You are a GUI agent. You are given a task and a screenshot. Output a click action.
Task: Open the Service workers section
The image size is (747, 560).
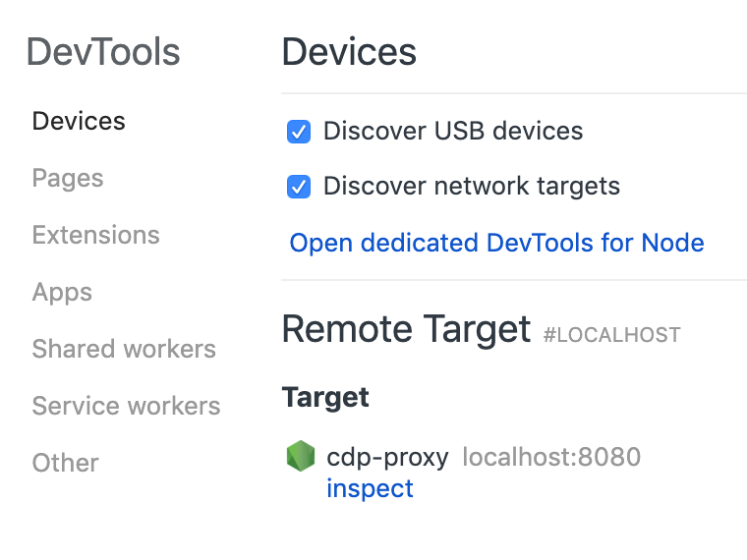pyautogui.click(x=126, y=406)
